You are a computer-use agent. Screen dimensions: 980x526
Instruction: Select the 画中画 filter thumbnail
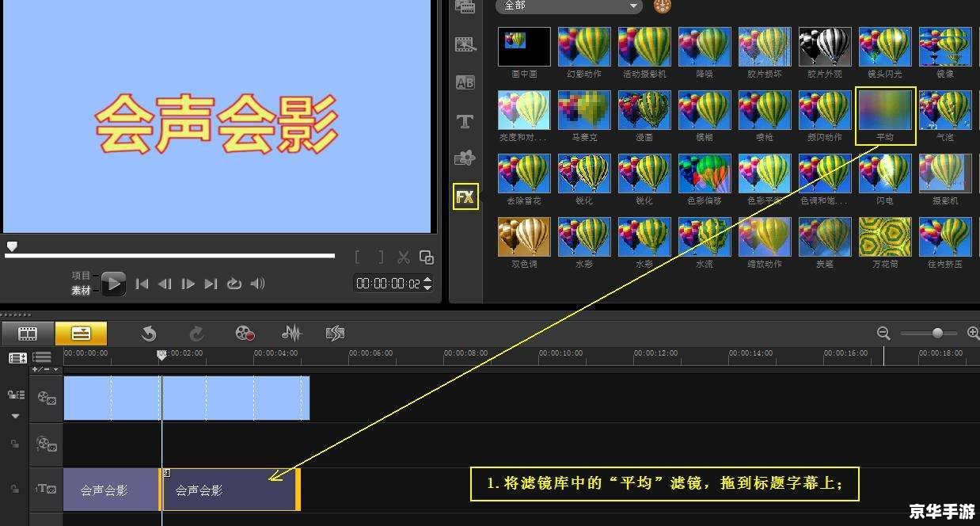[524, 47]
